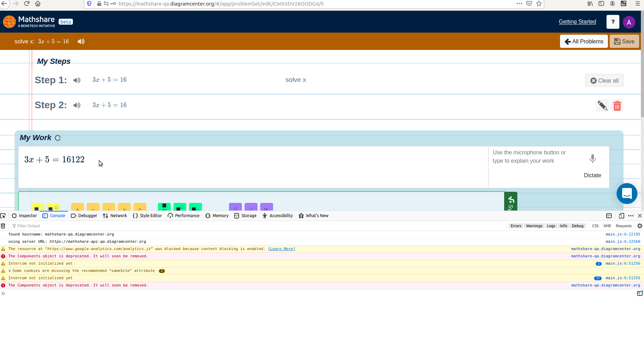
Task: Open the Inspector tab
Action: coord(24,215)
